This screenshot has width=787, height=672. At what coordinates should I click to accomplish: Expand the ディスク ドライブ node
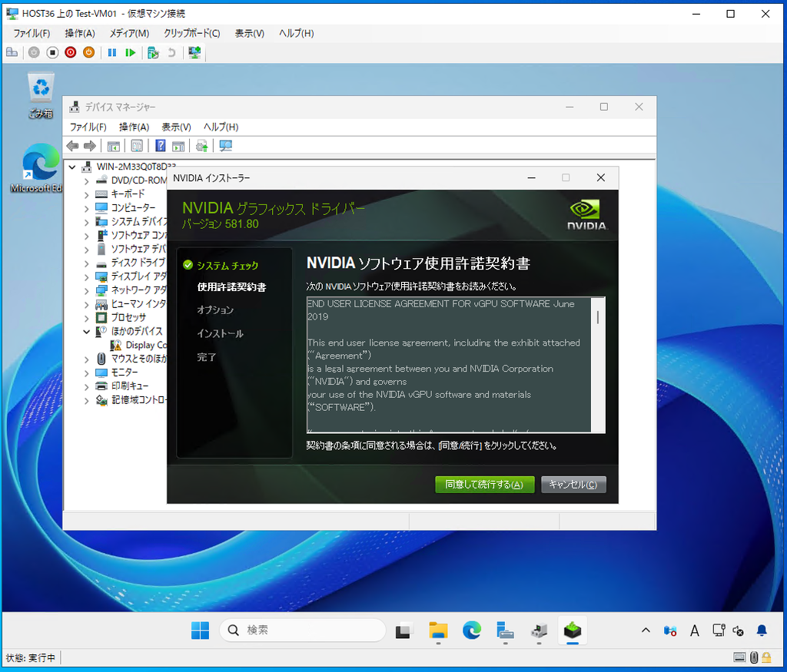coord(86,263)
